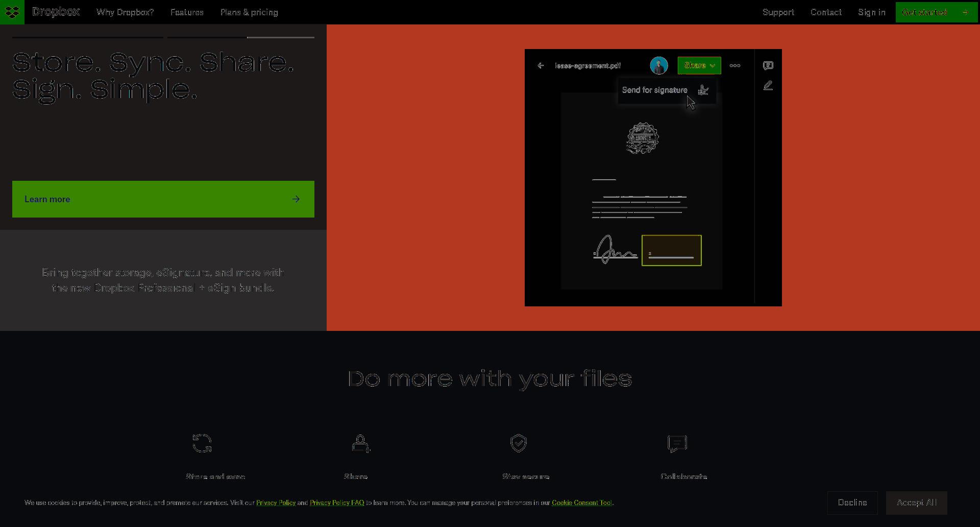Screen dimensions: 980x527
Task: Click the handwritten signature on document
Action: (x=615, y=249)
